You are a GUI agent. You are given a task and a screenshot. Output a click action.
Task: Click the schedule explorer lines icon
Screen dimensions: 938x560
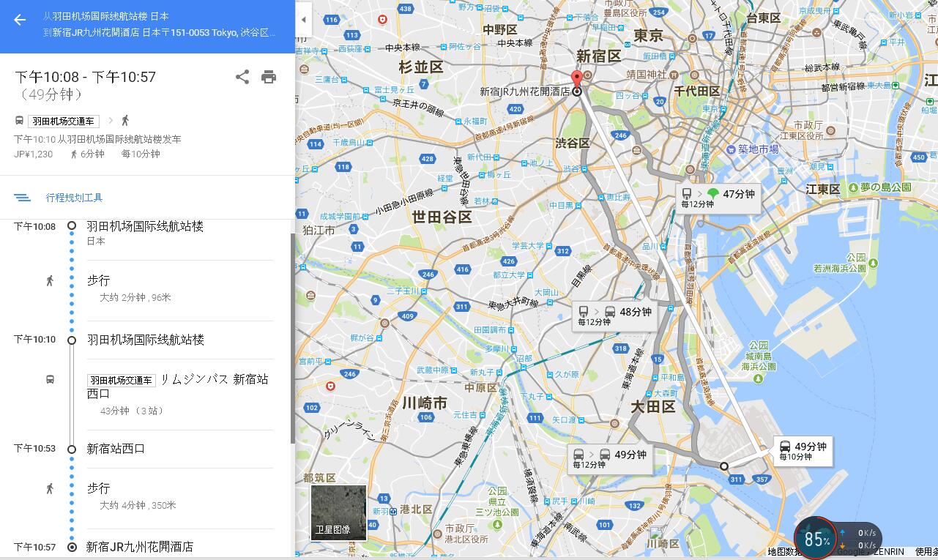pyautogui.click(x=22, y=198)
